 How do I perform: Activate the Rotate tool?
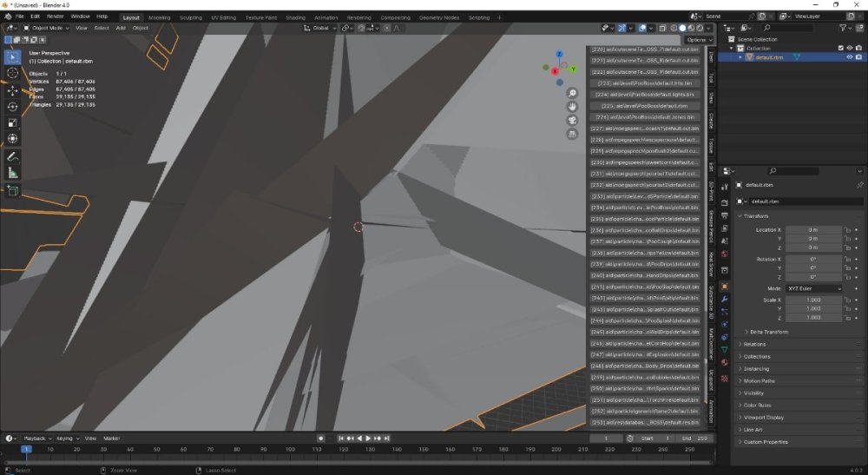12,106
